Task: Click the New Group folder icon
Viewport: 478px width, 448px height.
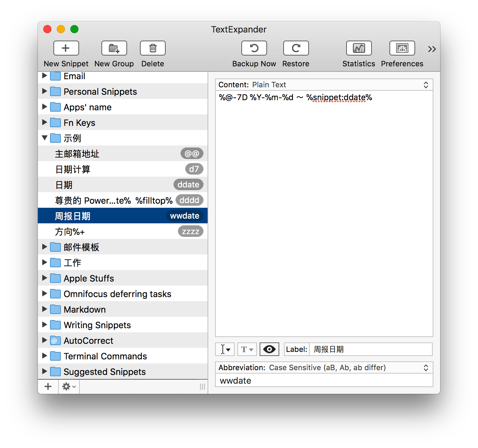Action: point(114,48)
